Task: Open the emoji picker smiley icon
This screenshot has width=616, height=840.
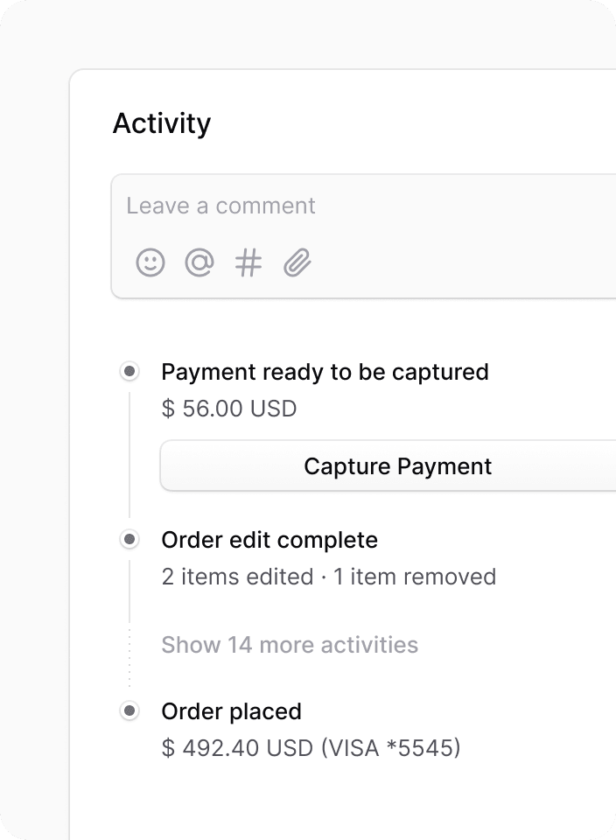Action: pyautogui.click(x=150, y=262)
